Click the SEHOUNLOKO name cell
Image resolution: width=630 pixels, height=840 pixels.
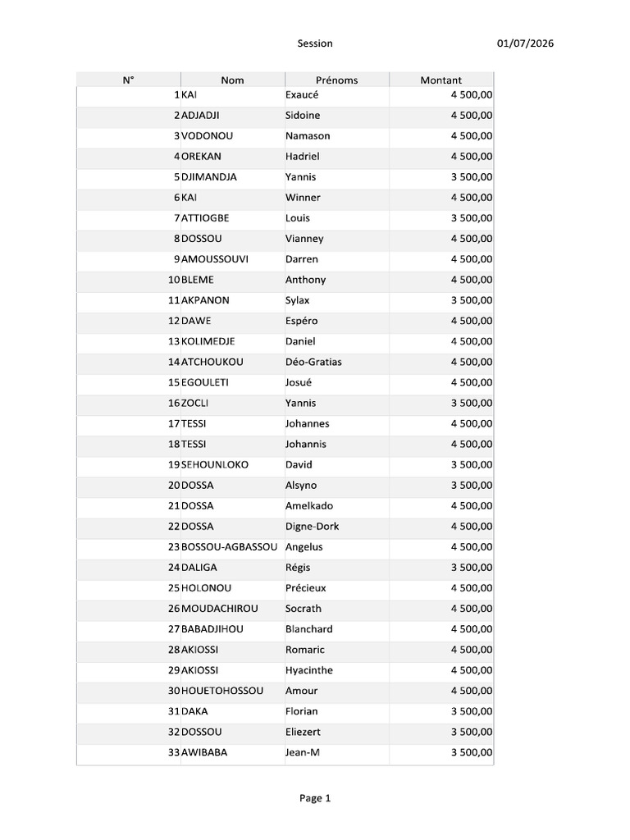(232, 465)
